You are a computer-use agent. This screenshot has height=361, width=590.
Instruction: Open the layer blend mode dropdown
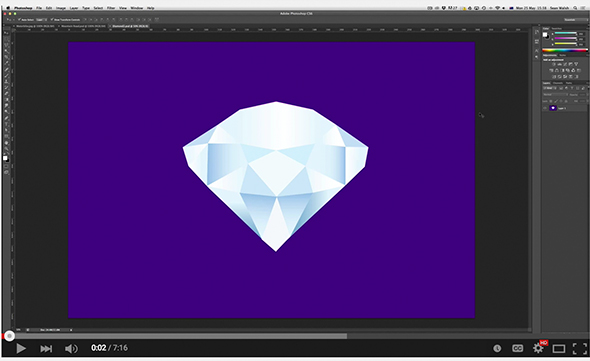pos(555,94)
